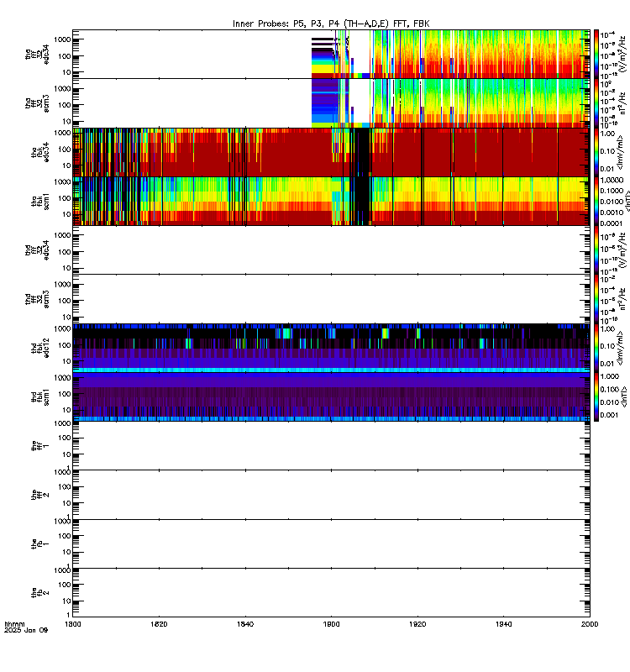Click the 10 tick of thd fbk edc12
The height and width of the screenshot is (672, 630).
click(x=66, y=361)
